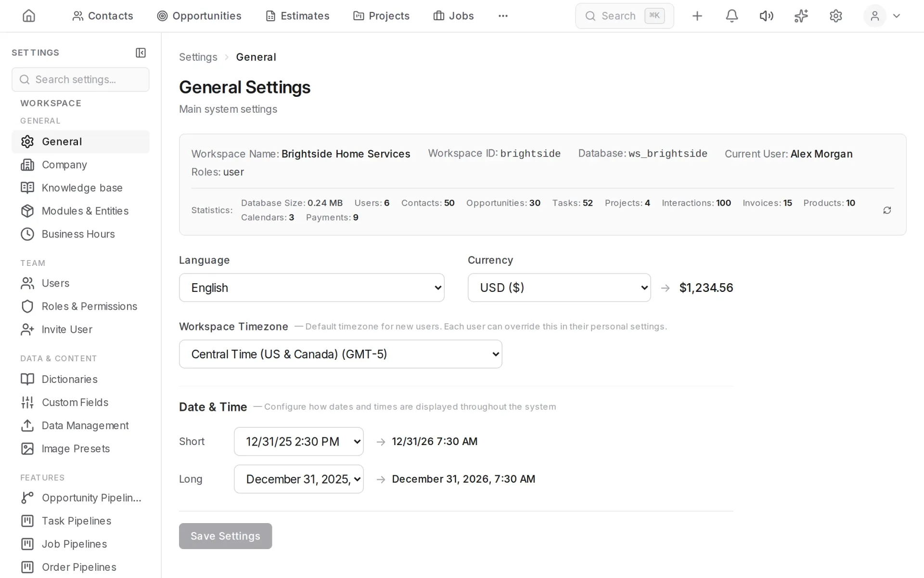The height and width of the screenshot is (578, 924).
Task: Open Dictionaries settings
Action: point(80,379)
